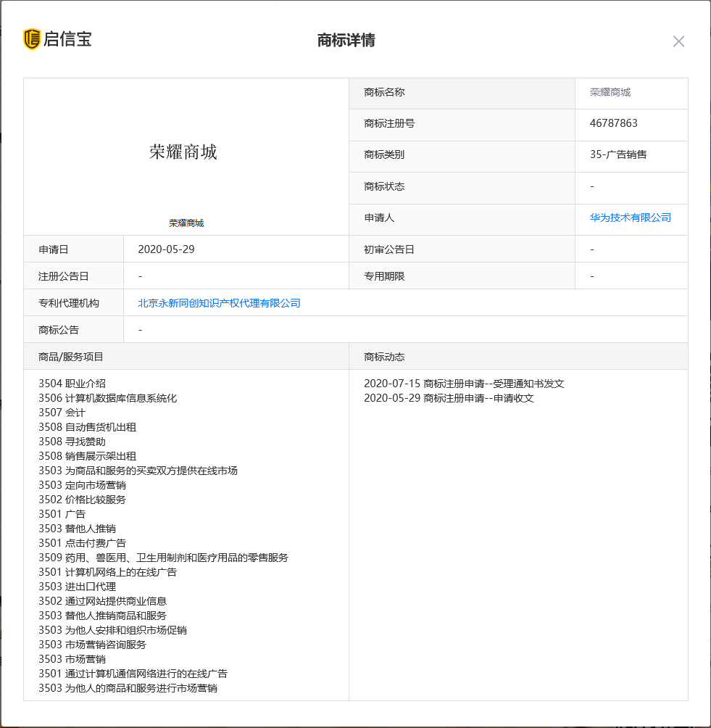The width and height of the screenshot is (711, 728).
Task: Click the 荣耀商城 trademark image
Action: click(x=183, y=152)
